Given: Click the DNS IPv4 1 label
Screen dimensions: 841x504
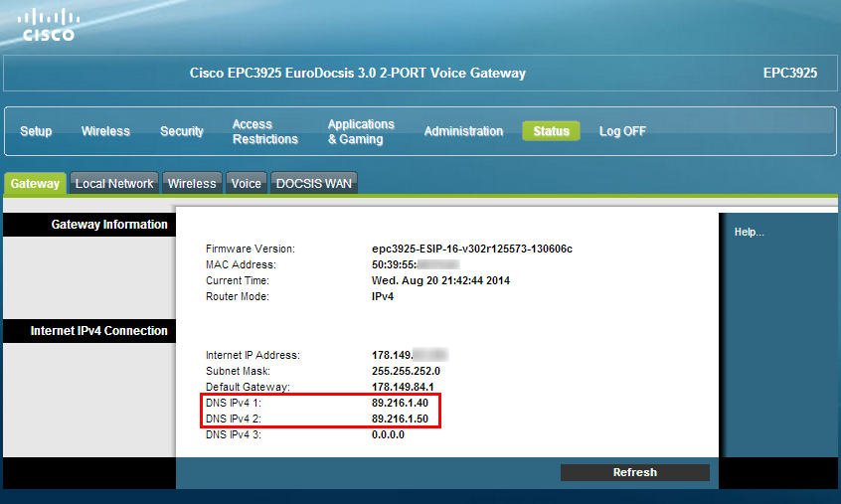Looking at the screenshot, I should coord(234,403).
